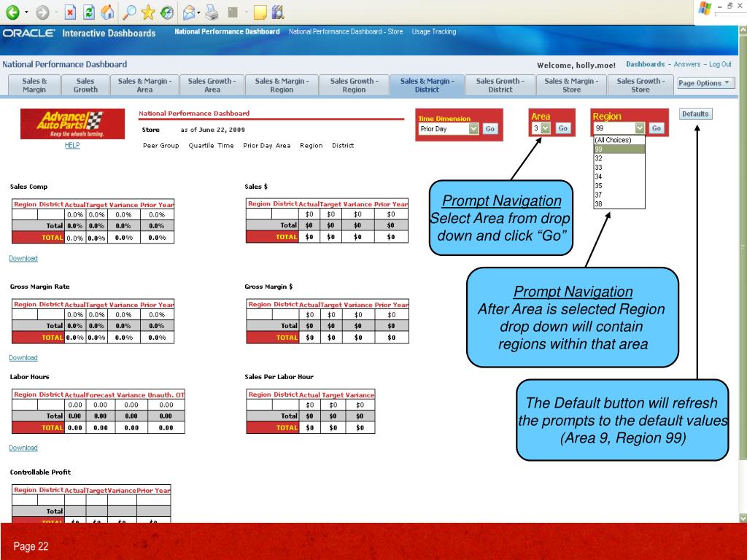
Task: Click the page scrollbar up arrow
Action: [x=742, y=29]
